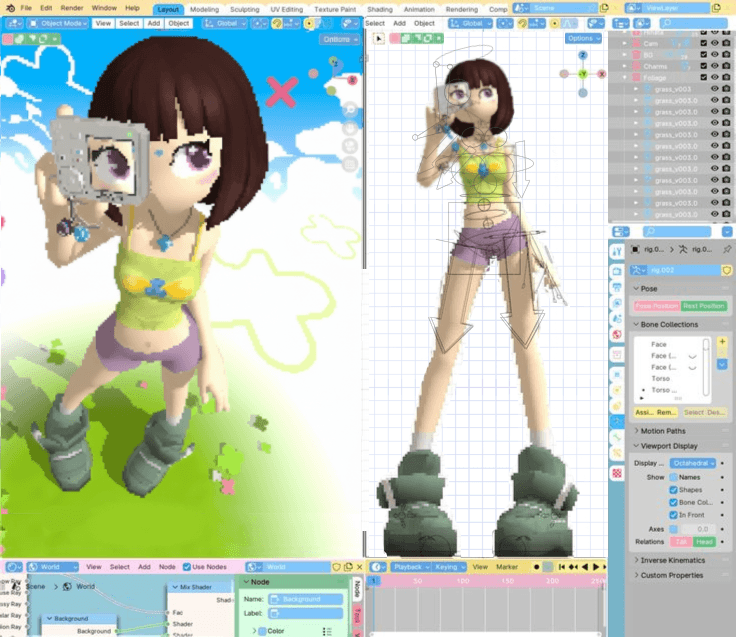Open the World shader type dropdown
This screenshot has height=638, width=736.
click(52, 567)
